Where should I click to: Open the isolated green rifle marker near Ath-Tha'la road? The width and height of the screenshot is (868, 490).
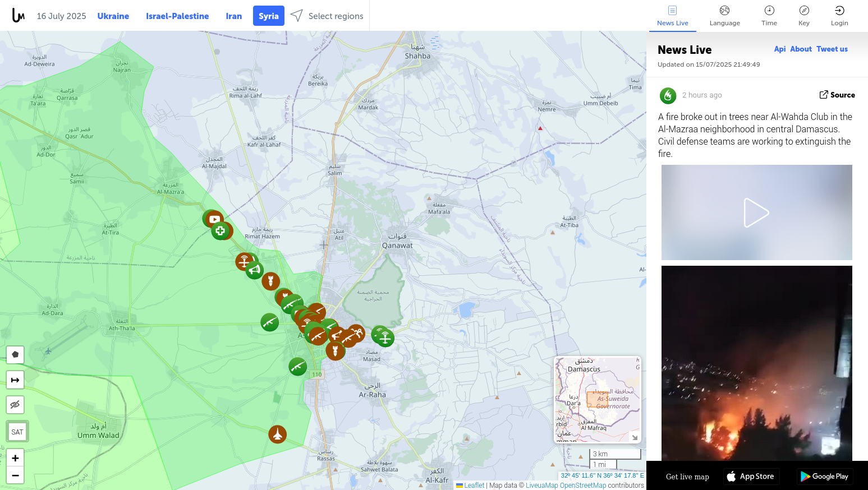tap(269, 322)
